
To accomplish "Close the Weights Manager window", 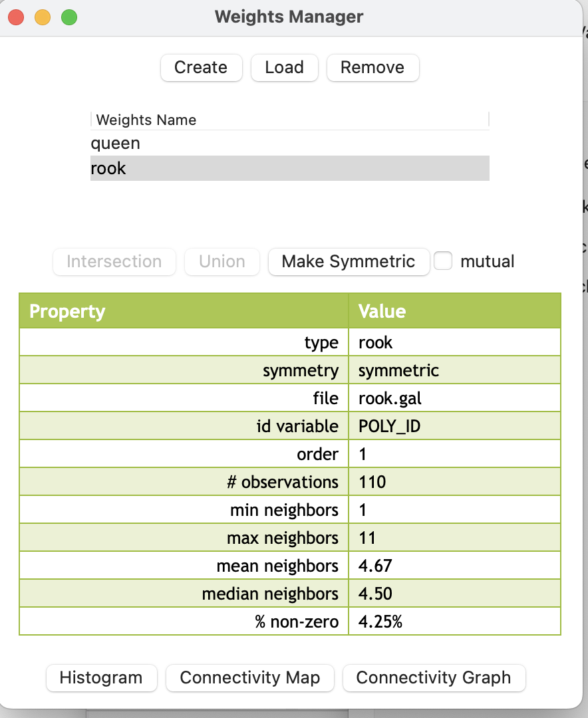I will 16,18.
